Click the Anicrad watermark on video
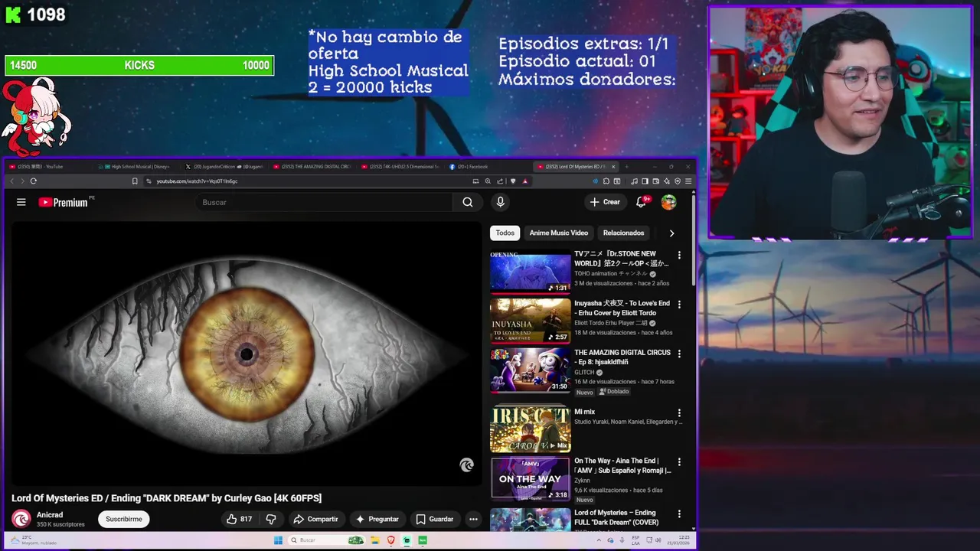Viewport: 980px width, 551px height. tap(466, 465)
